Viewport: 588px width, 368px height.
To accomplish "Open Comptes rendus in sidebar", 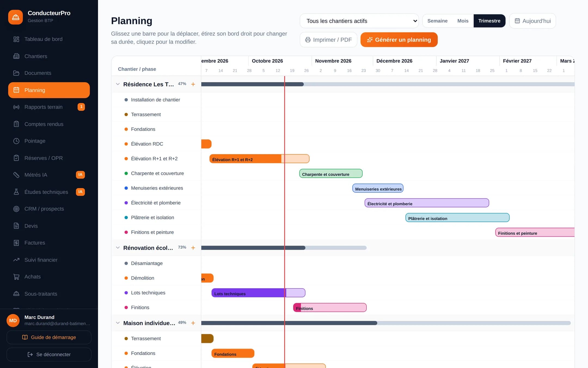I will tap(49, 124).
